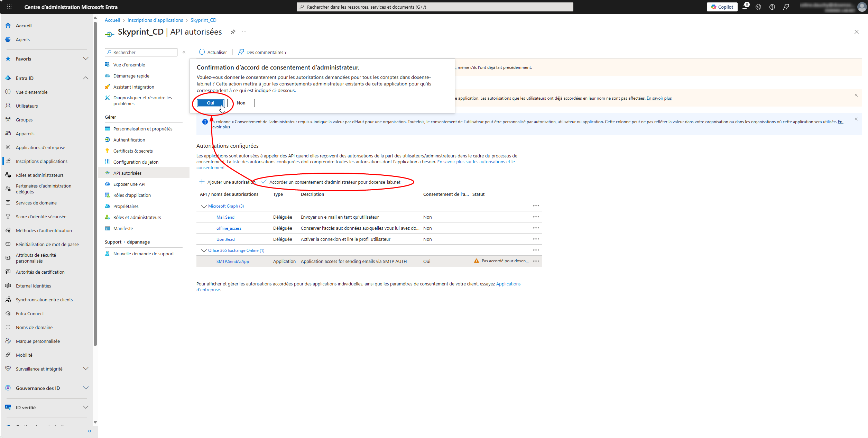Collapse the Microsoft Graph (3) group
This screenshot has width=868, height=438.
click(x=204, y=206)
